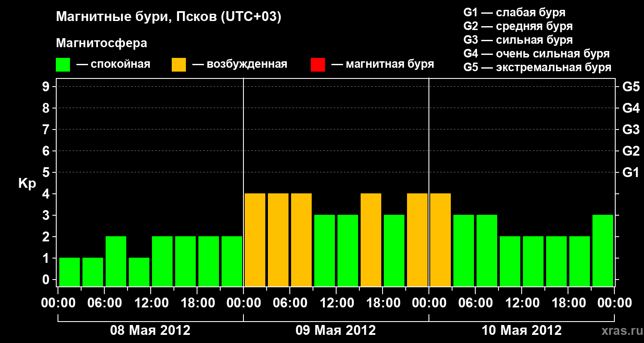Viewport: 644px width, 343px height.
Task: Click the 'G3' label on right axis
Action: click(x=631, y=130)
